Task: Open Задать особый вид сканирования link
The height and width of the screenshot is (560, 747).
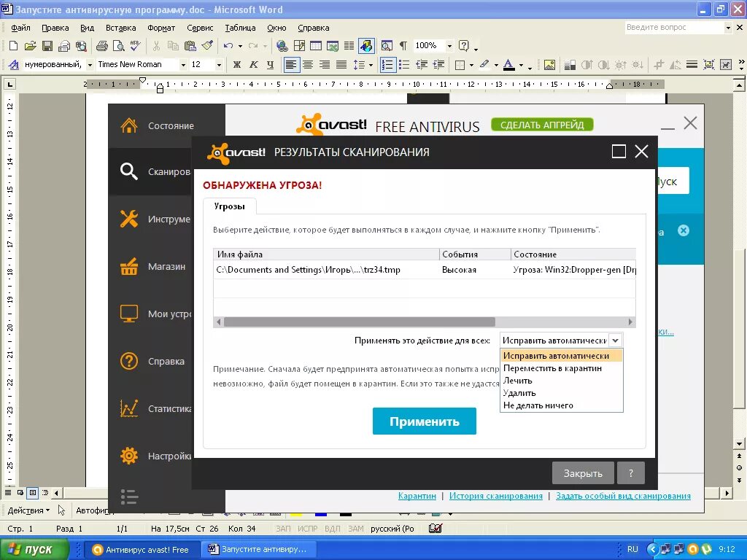Action: [623, 496]
